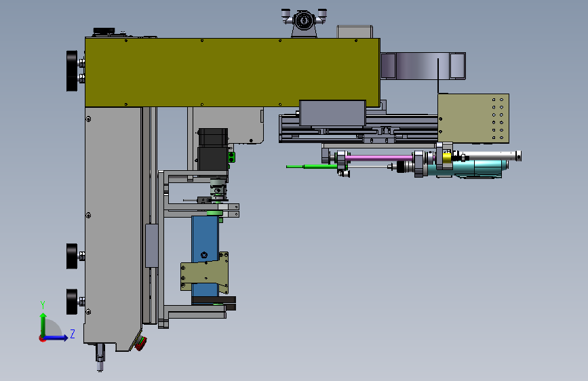588x381 pixels.
Task: Pick the small yellow block near the pink rod
Action: tap(447, 157)
